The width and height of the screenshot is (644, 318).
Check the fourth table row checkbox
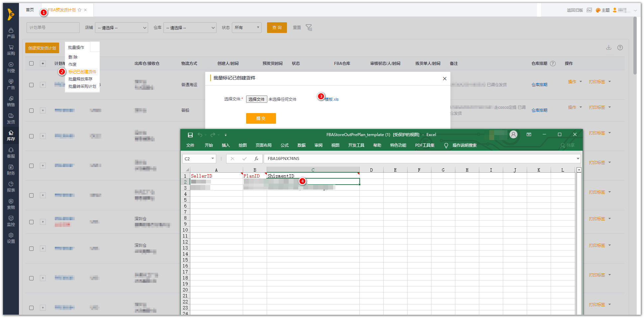coord(31,166)
